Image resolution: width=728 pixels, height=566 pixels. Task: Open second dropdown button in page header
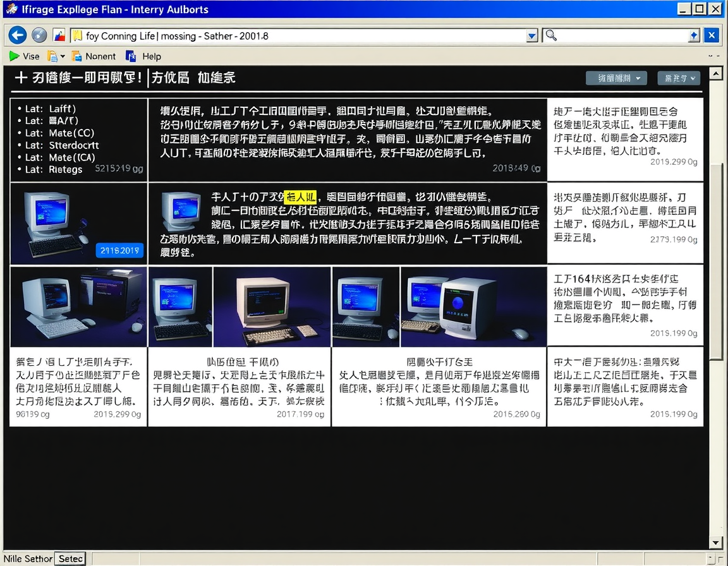click(678, 78)
